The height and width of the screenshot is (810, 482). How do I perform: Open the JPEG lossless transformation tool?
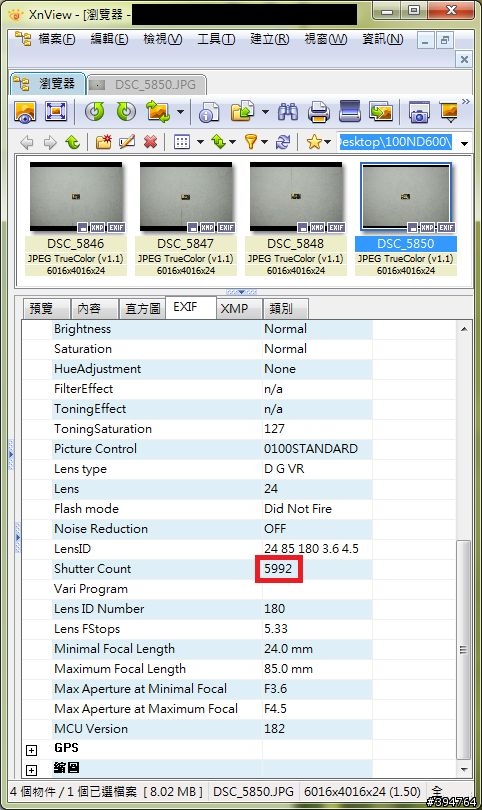[158, 111]
